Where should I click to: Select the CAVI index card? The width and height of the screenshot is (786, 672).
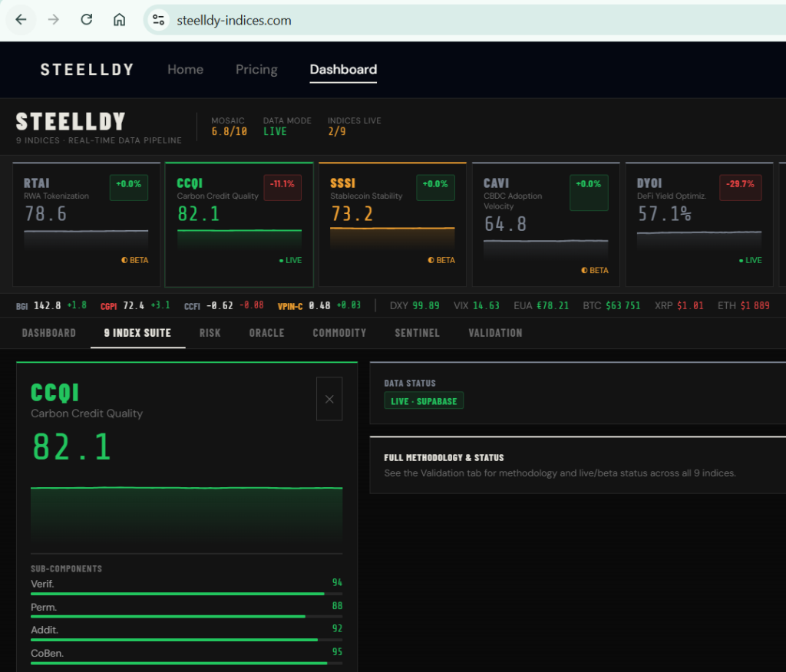pyautogui.click(x=546, y=224)
